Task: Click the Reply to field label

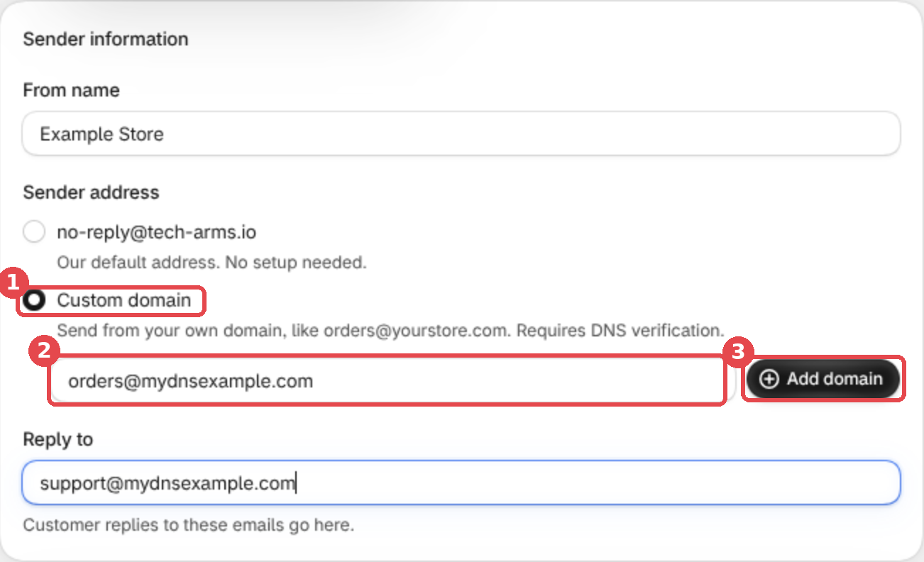Action: click(x=57, y=439)
